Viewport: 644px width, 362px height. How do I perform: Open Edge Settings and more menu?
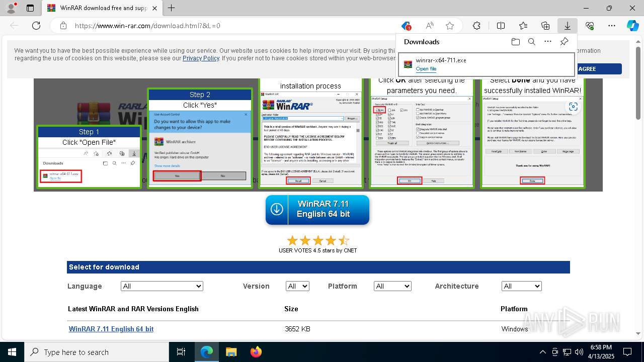coord(612,26)
